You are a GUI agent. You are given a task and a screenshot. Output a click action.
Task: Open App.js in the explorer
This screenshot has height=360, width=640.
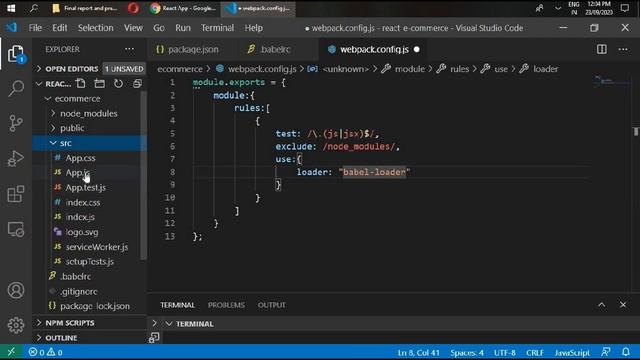click(90, 172)
